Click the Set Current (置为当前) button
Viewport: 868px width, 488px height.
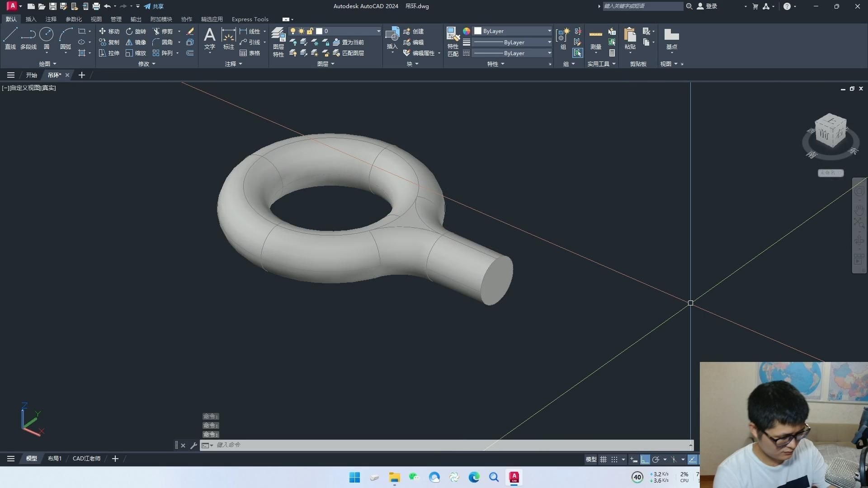tap(348, 42)
